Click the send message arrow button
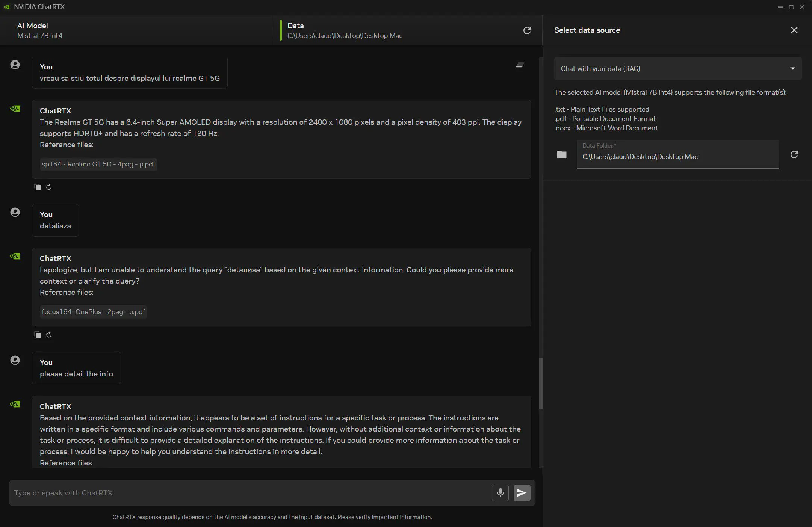Image resolution: width=812 pixels, height=527 pixels. click(522, 493)
